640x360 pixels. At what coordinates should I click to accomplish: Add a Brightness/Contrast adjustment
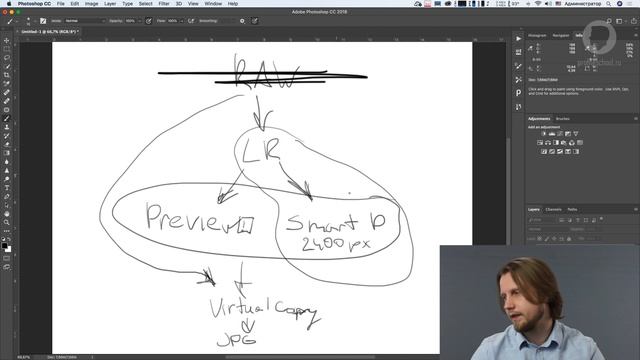[544, 133]
